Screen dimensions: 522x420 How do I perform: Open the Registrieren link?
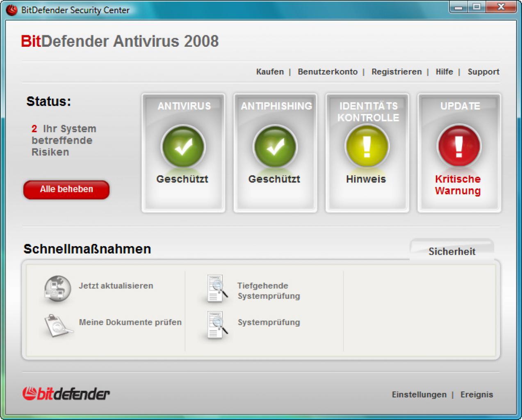coord(397,72)
